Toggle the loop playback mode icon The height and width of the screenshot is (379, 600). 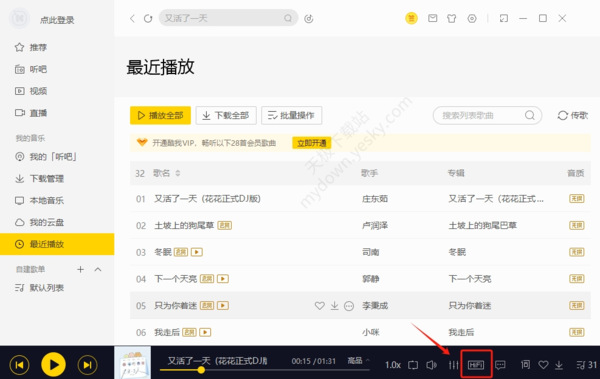pyautogui.click(x=413, y=365)
